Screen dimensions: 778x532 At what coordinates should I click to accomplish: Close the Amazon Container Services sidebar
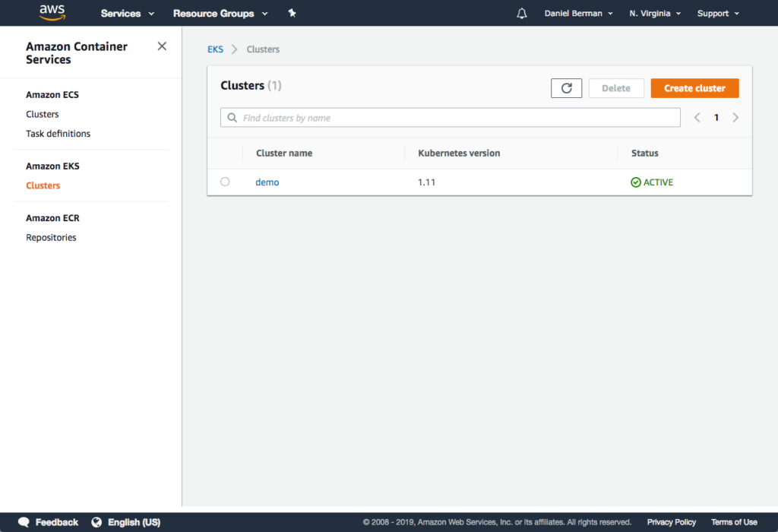click(162, 46)
